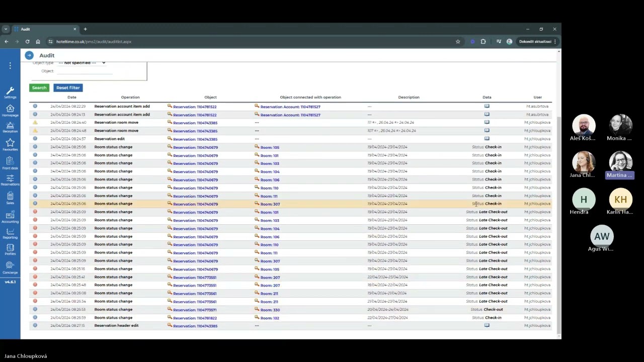Open data book icon for 08:24:40 row
This screenshot has height=362, width=644.
[487, 122]
